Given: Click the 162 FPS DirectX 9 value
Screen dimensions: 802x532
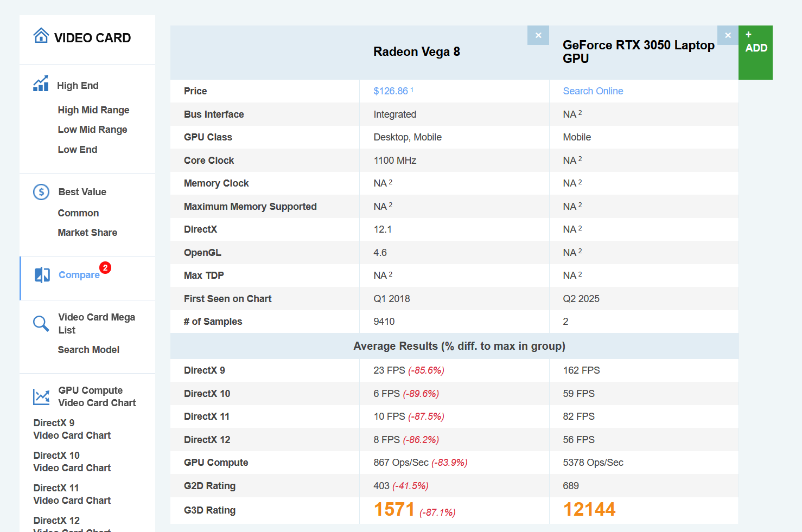Looking at the screenshot, I should coord(581,370).
